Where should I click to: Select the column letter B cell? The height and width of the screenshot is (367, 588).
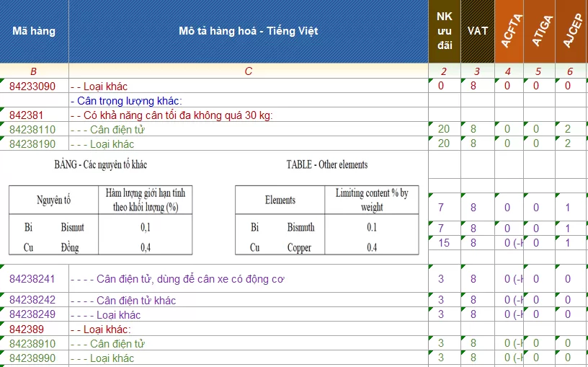click(34, 71)
